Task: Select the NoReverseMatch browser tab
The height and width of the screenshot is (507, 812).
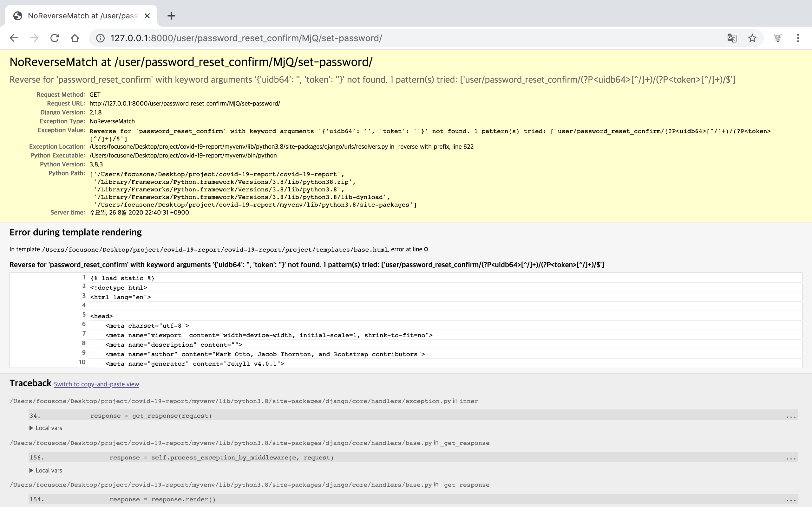Action: point(81,16)
